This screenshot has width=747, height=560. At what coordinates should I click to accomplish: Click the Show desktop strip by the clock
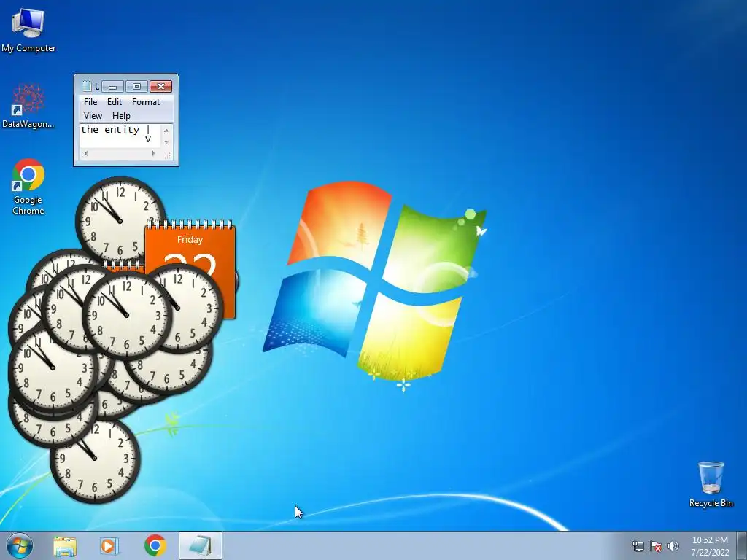742,546
